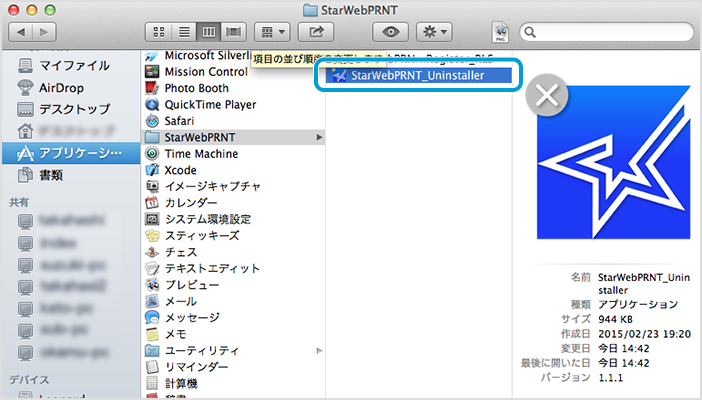This screenshot has height=400, width=702.
Task: Click the Mission Control icon
Action: (x=152, y=72)
